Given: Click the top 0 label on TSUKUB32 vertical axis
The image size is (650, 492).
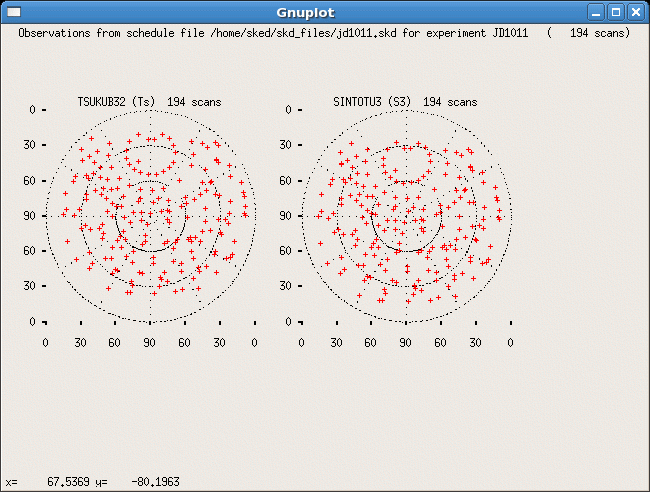Looking at the screenshot, I should (33, 109).
